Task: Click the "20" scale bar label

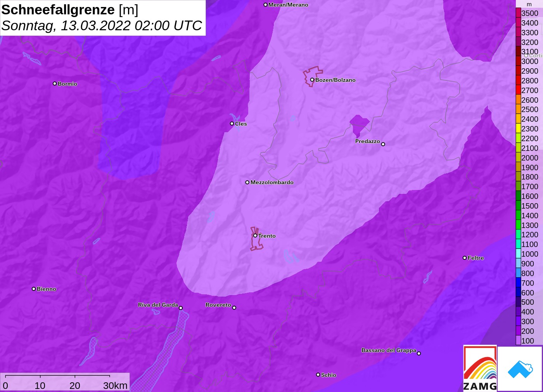Action: pyautogui.click(x=75, y=385)
